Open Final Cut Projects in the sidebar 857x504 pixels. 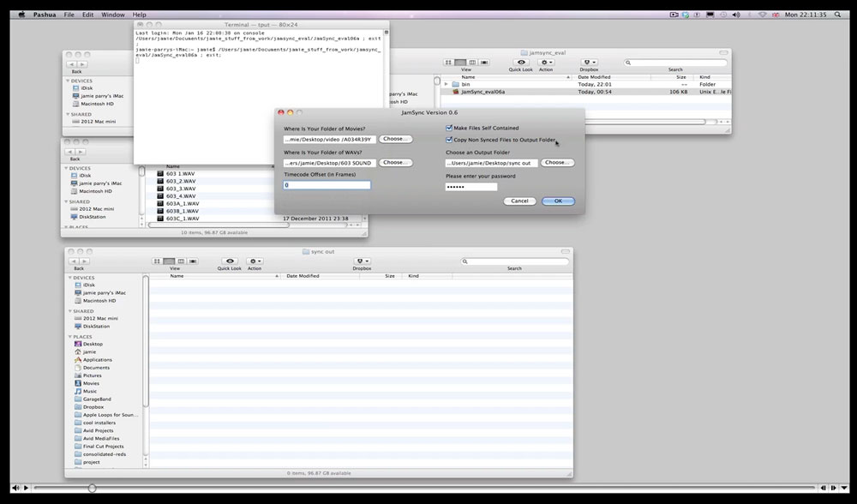click(x=103, y=446)
